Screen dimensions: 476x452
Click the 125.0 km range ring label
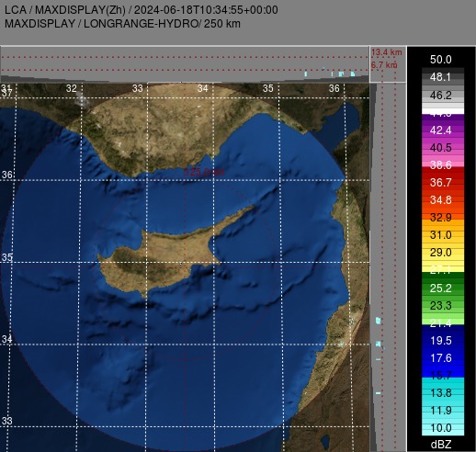(204, 172)
